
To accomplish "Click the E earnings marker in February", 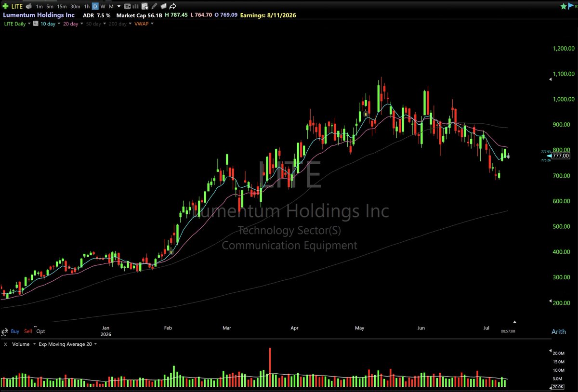I will (x=171, y=251).
